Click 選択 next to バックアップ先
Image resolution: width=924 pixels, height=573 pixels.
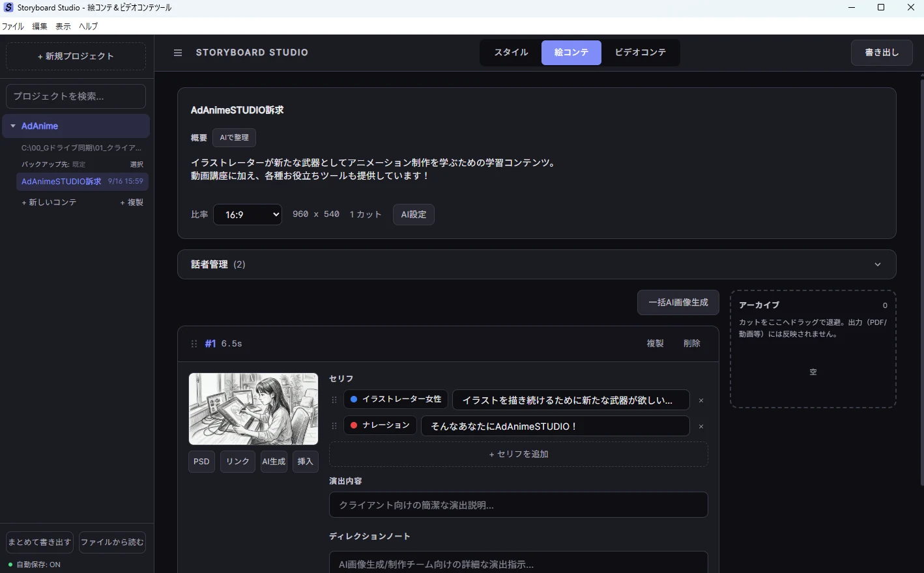click(x=137, y=165)
